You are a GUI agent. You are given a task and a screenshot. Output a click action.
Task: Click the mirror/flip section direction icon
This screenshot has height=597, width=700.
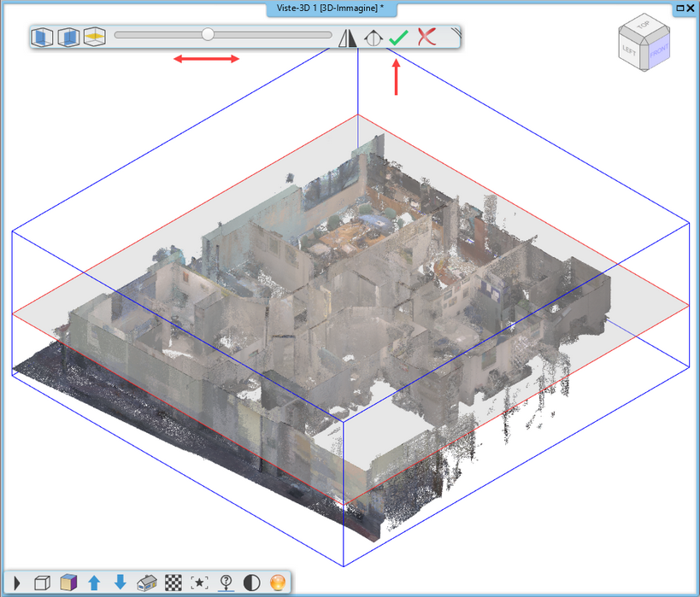click(347, 38)
